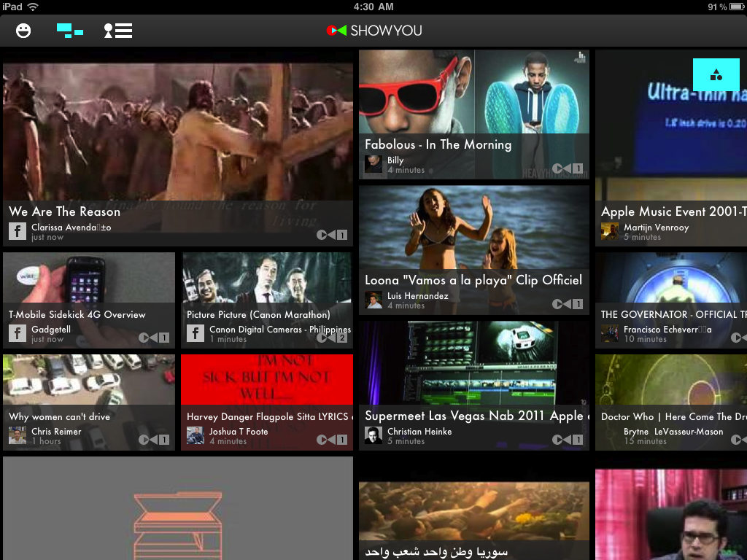747x560 pixels.
Task: Tap the 4:30 AM clock
Action: [x=373, y=7]
